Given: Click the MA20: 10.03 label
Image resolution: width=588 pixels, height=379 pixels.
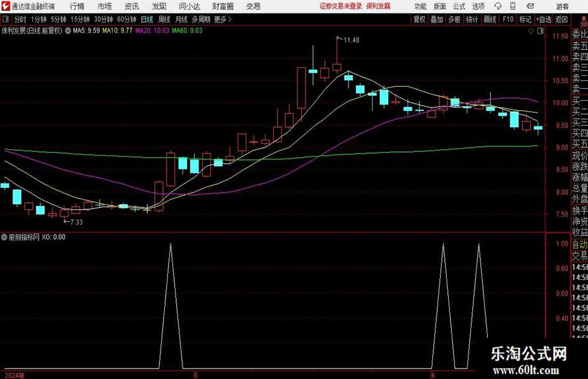Looking at the screenshot, I should [152, 30].
